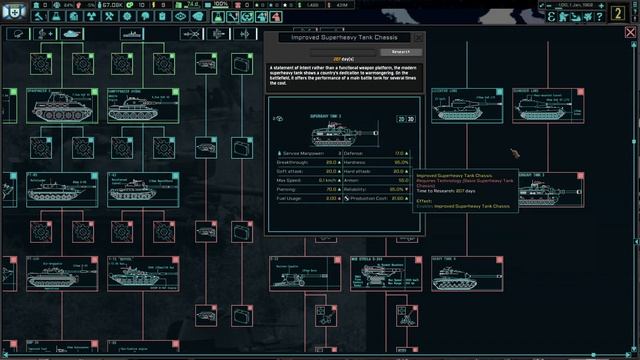Open the logistics clipboard icon
Screen dimensions: 640x360
click(162, 16)
